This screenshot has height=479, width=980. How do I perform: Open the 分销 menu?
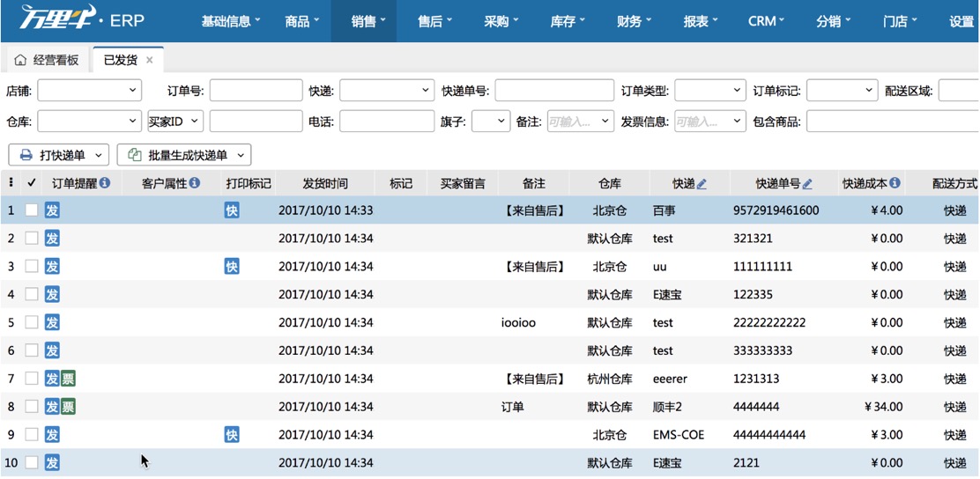[833, 21]
